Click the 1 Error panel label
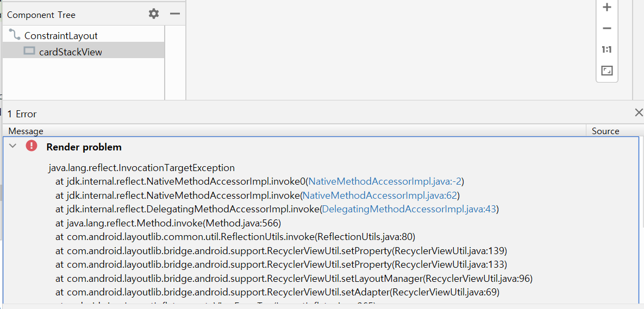Viewport: 644px width, 309px height. [22, 114]
